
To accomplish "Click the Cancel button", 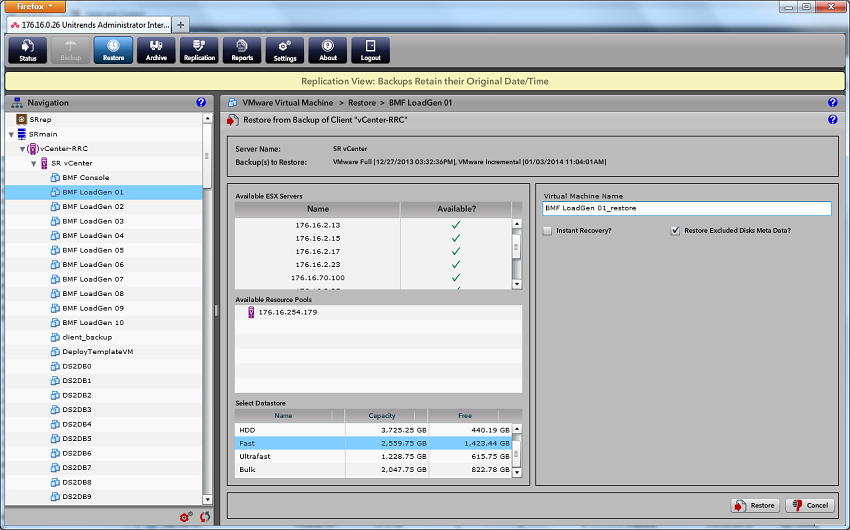I will click(810, 506).
